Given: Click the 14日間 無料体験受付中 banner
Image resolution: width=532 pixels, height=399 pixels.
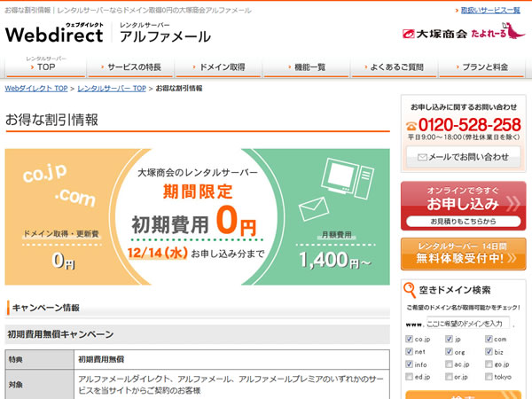Looking at the screenshot, I should [x=464, y=254].
